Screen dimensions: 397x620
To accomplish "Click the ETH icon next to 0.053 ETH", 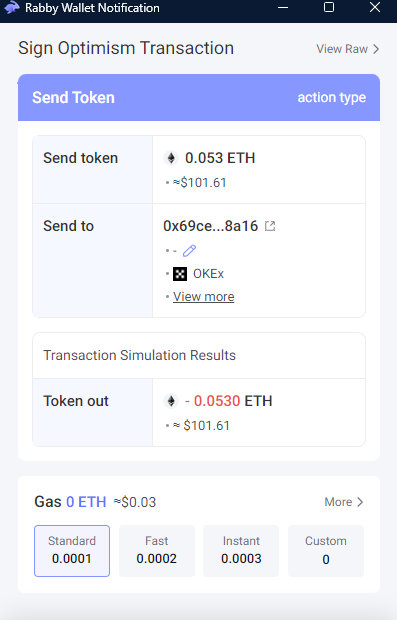I will tap(171, 158).
